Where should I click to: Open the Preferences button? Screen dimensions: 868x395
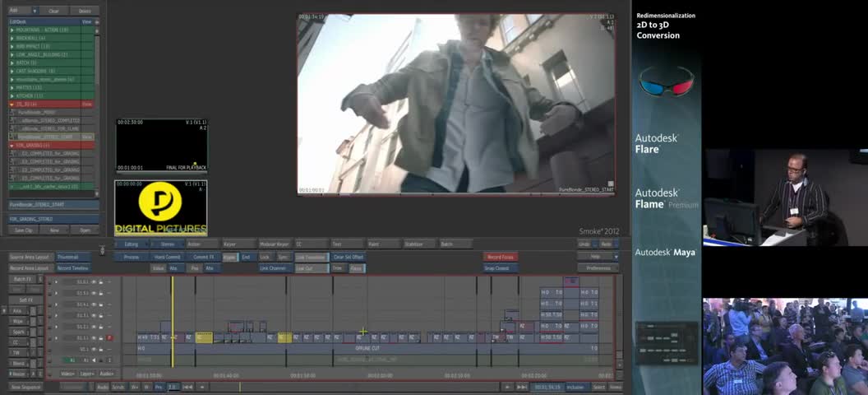[598, 268]
